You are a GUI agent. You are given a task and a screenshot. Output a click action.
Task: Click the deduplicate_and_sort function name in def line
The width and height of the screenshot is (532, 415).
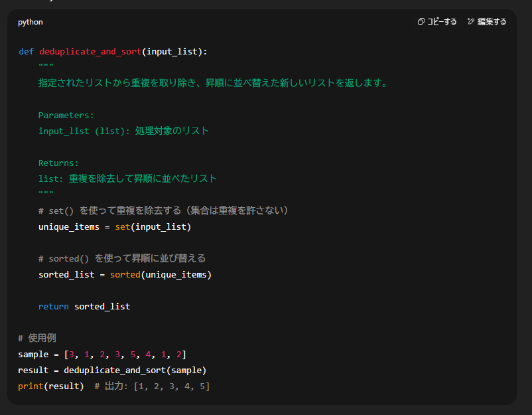click(90, 52)
